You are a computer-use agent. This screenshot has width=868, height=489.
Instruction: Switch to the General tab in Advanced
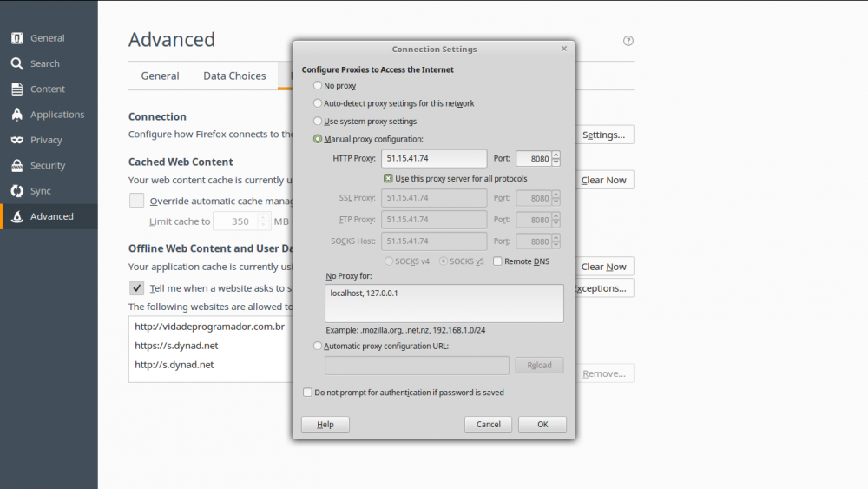click(x=161, y=76)
